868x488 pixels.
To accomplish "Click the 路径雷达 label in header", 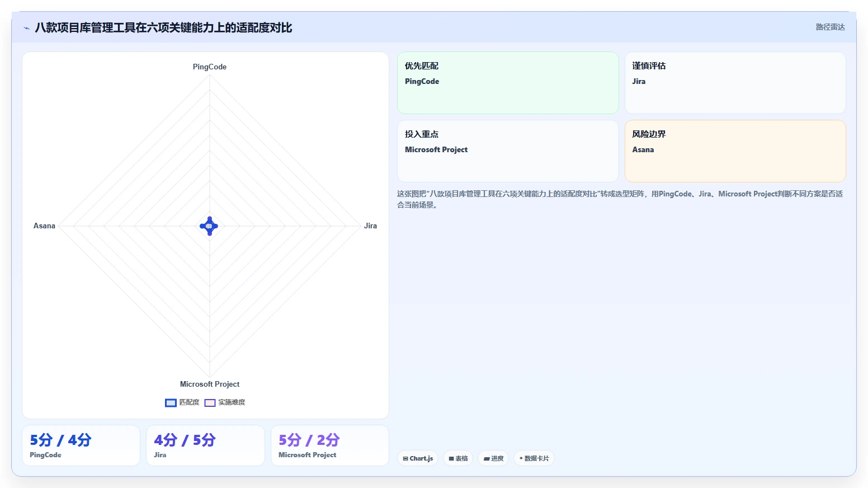I will [830, 27].
